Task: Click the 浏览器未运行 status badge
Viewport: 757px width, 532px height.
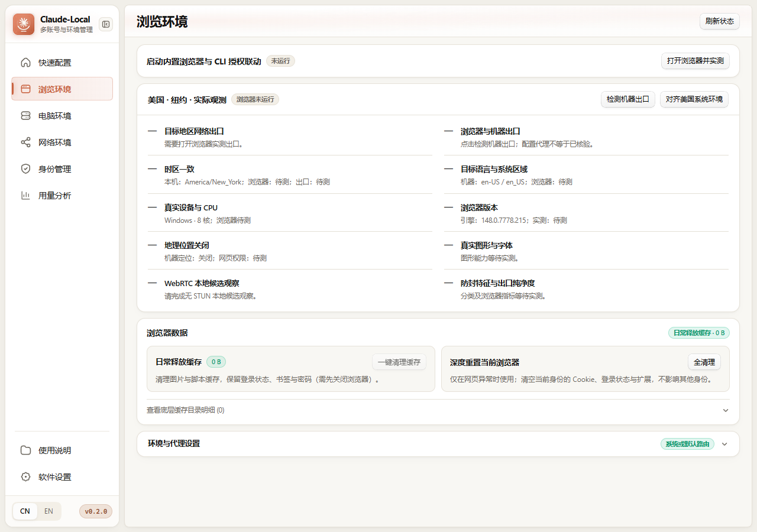Action: click(255, 99)
